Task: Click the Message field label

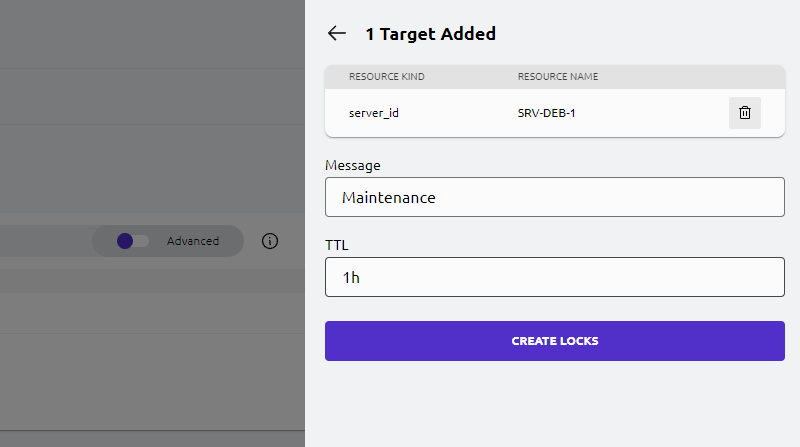Action: pos(353,165)
